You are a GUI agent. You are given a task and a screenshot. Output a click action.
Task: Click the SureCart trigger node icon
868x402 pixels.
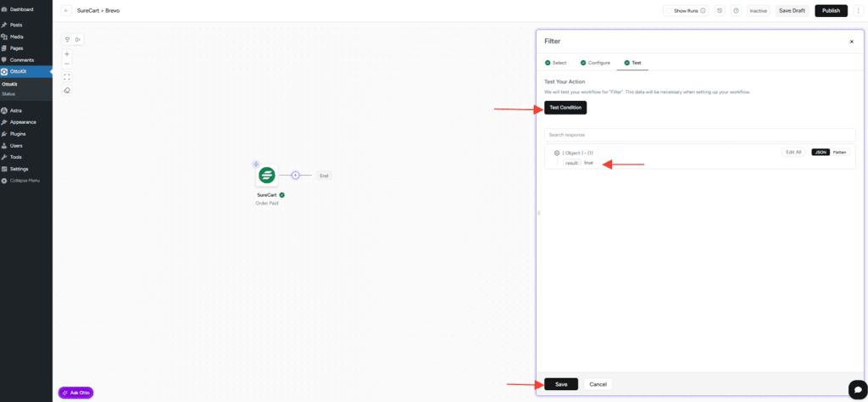267,176
